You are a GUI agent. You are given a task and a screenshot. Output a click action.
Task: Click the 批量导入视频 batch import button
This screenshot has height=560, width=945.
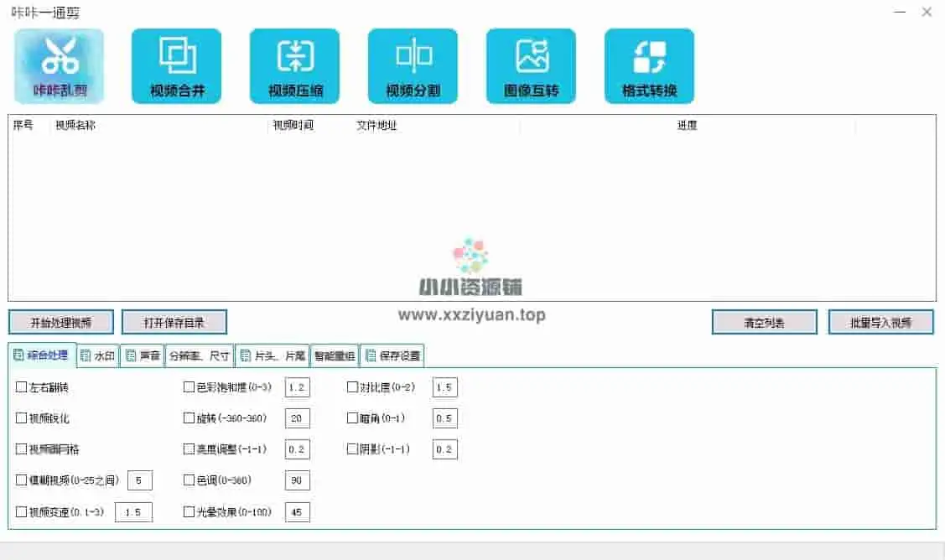point(880,322)
